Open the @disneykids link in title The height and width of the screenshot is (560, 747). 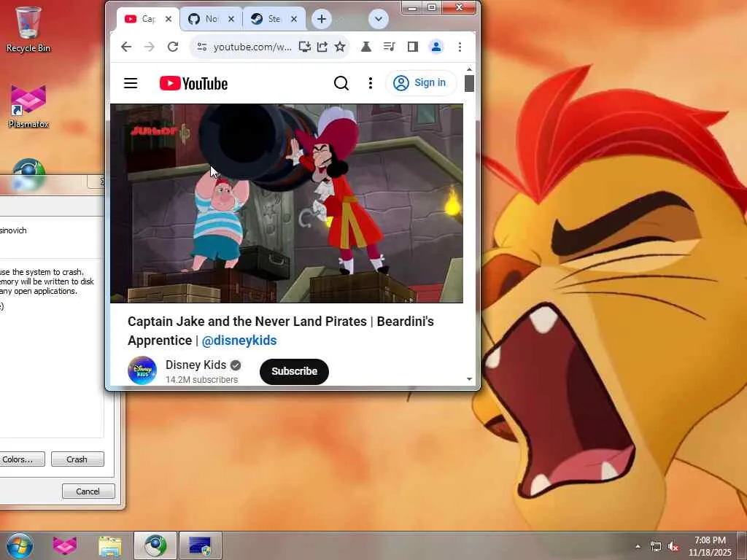click(239, 341)
